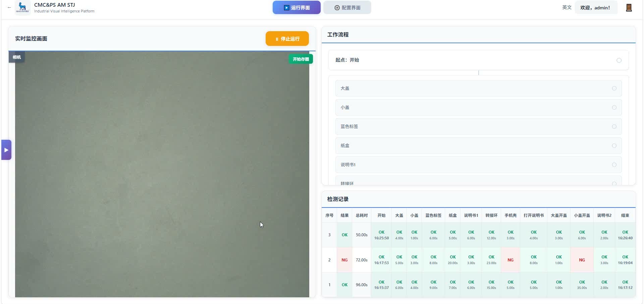644x304 pixels.
Task: Select the 纸盒 step status circle
Action: (x=614, y=146)
